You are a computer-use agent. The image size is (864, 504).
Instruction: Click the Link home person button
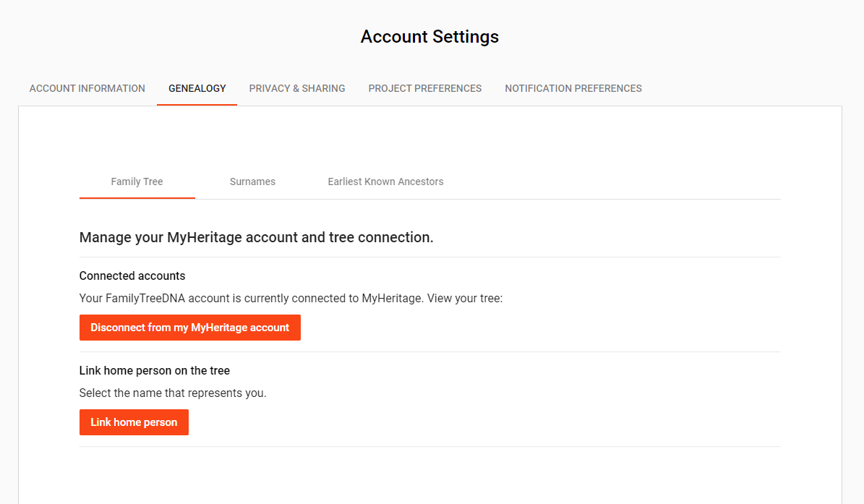(x=134, y=422)
